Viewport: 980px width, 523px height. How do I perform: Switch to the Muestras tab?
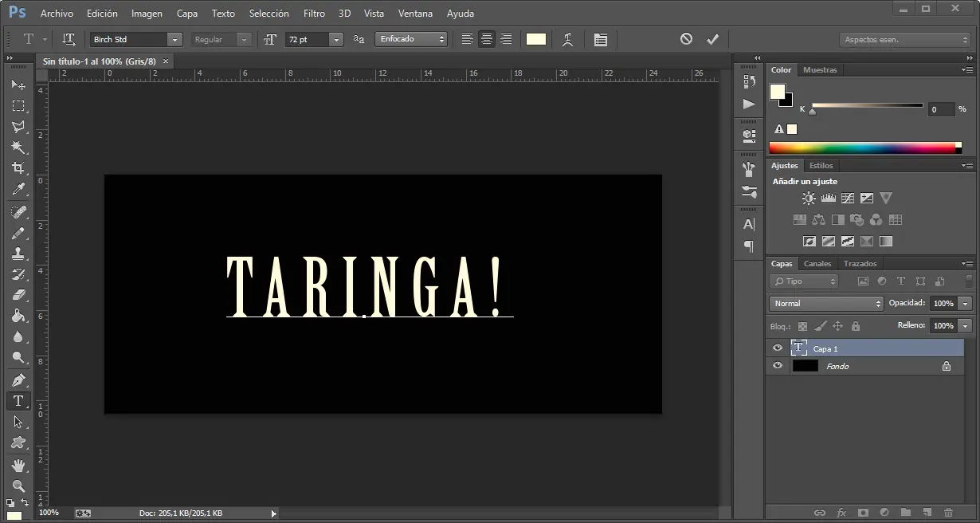point(820,69)
